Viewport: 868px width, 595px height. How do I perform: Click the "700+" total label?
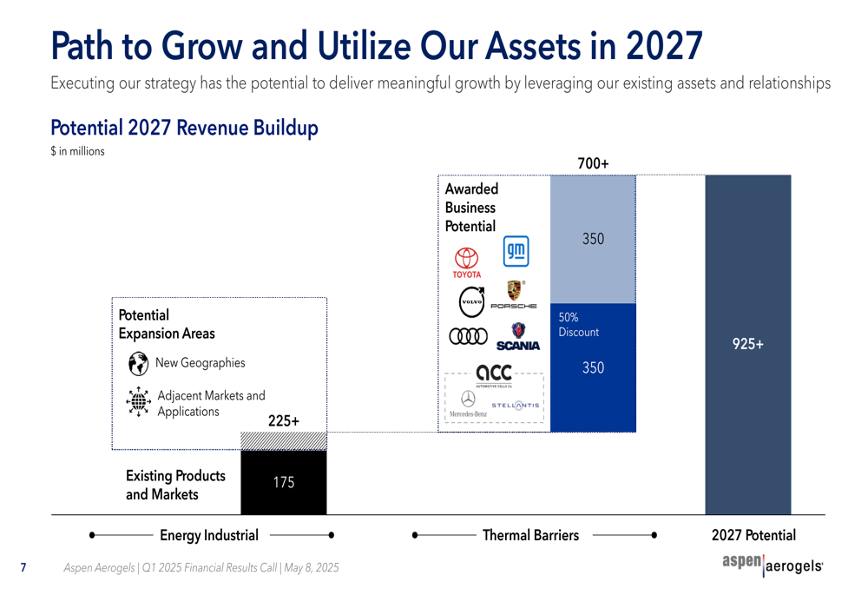click(x=593, y=163)
